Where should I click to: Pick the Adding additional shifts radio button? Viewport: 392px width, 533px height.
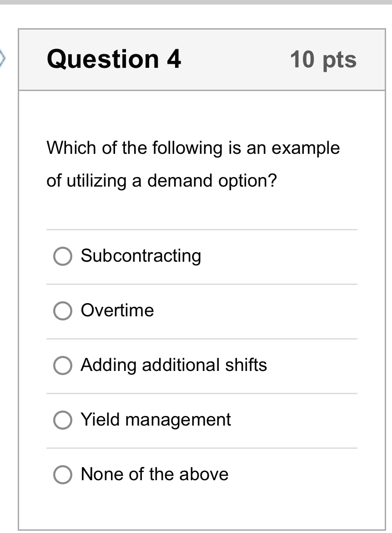[63, 365]
